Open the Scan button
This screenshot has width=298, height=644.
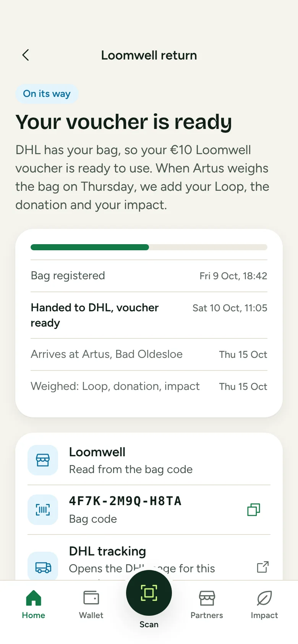pyautogui.click(x=149, y=593)
